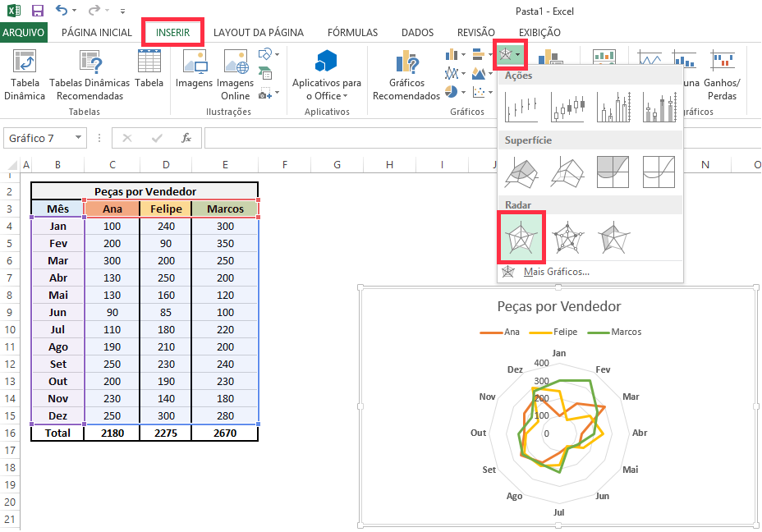Screen dimensions: 762x532
Task: Click the Inserir Função (fx) button
Action: 187,138
